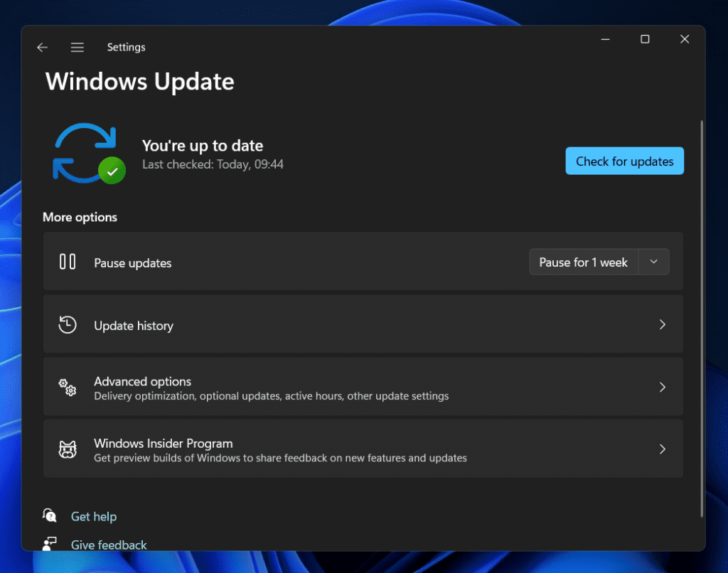Open the Windows Update page title
Viewport: 728px width, 573px height.
[139, 81]
